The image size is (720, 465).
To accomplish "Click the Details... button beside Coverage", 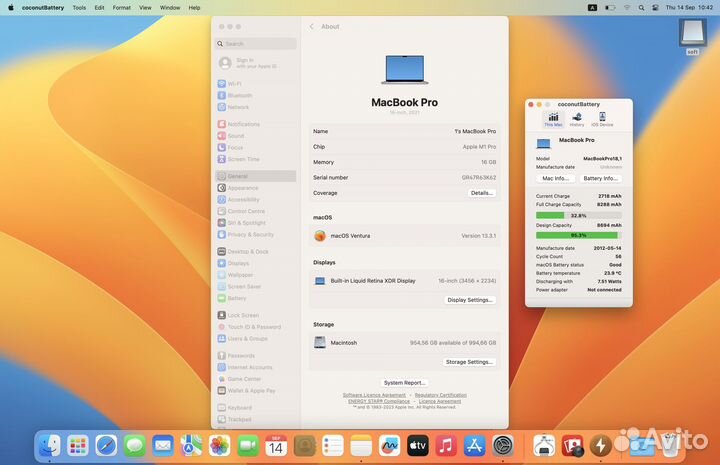I will [x=482, y=193].
